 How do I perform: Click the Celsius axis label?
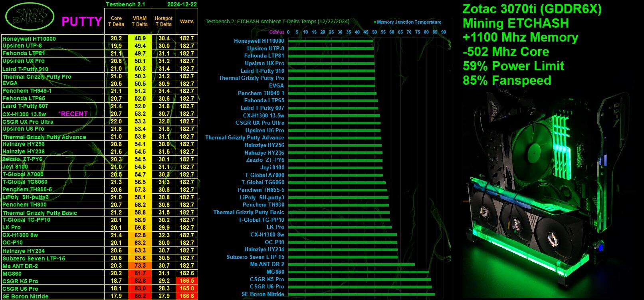point(277,32)
